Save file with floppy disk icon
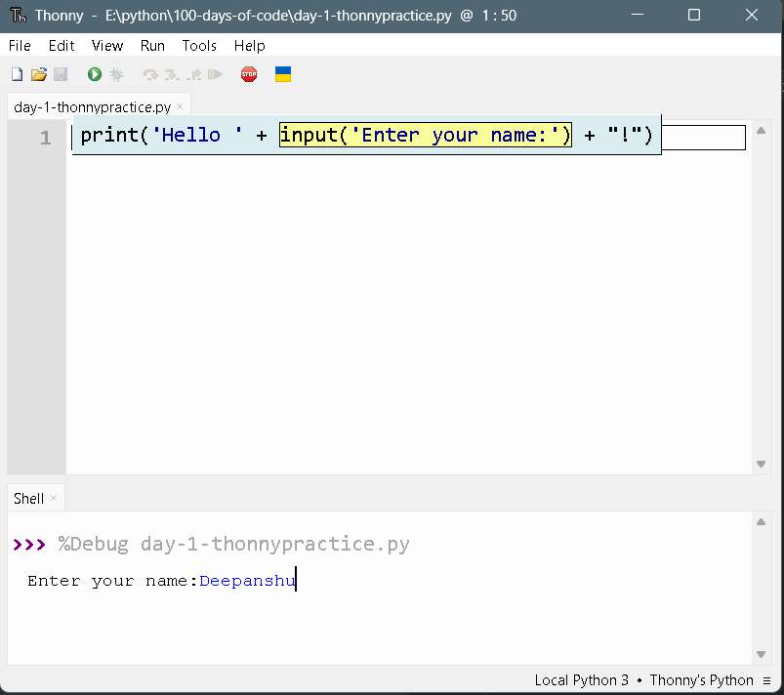The width and height of the screenshot is (784, 695). click(x=61, y=74)
